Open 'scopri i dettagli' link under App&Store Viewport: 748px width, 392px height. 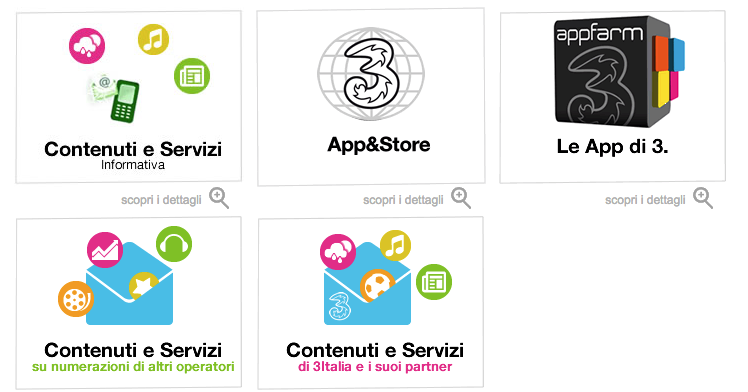(403, 200)
